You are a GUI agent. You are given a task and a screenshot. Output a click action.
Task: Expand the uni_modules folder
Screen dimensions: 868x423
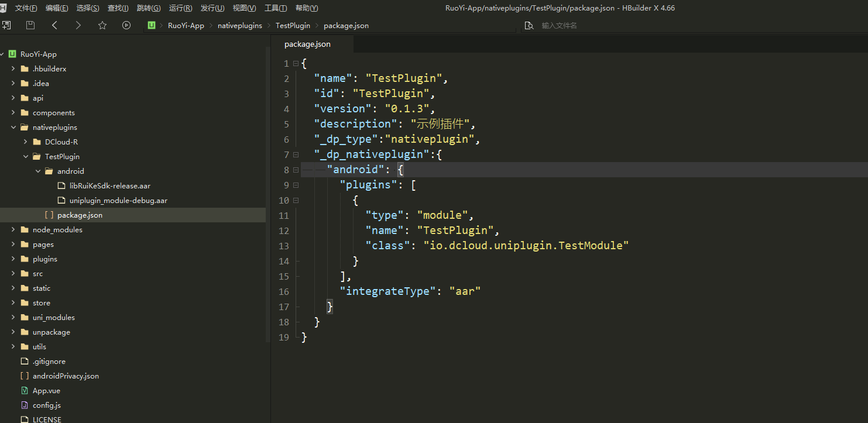13,317
